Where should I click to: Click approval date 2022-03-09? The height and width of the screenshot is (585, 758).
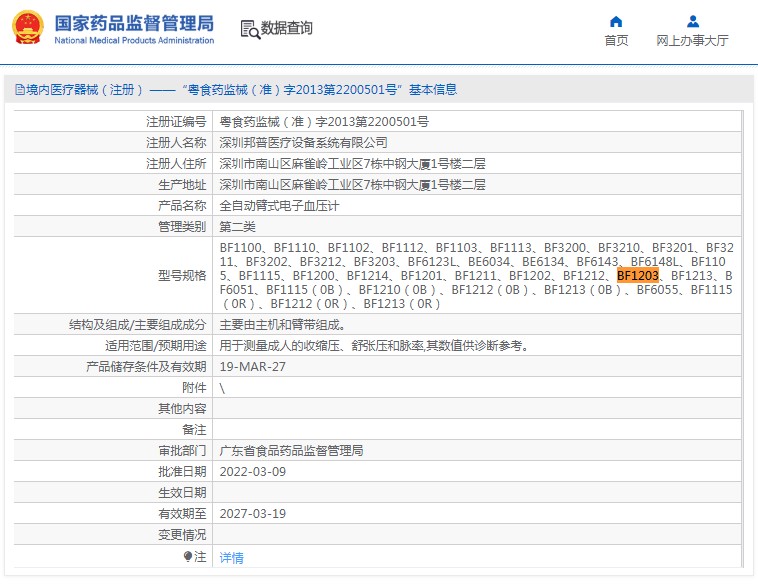(x=252, y=471)
